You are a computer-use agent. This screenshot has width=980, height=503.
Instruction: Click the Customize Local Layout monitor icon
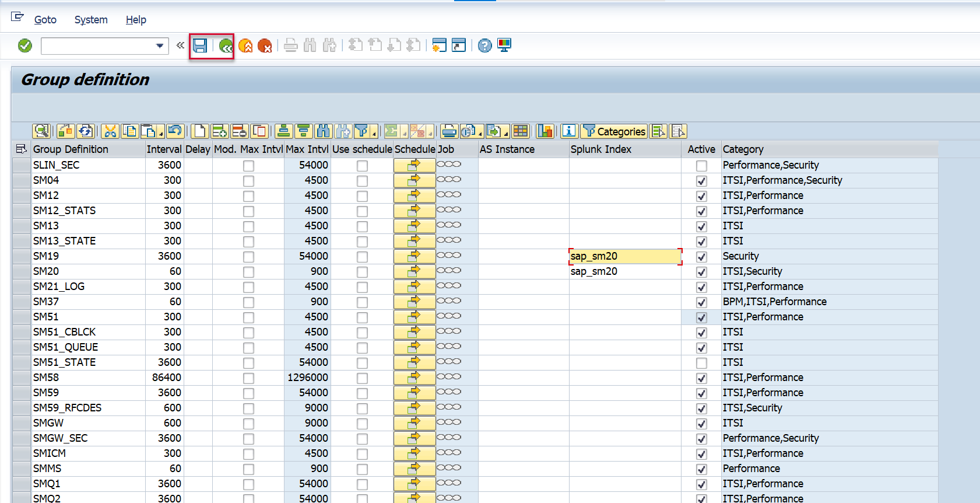point(504,46)
